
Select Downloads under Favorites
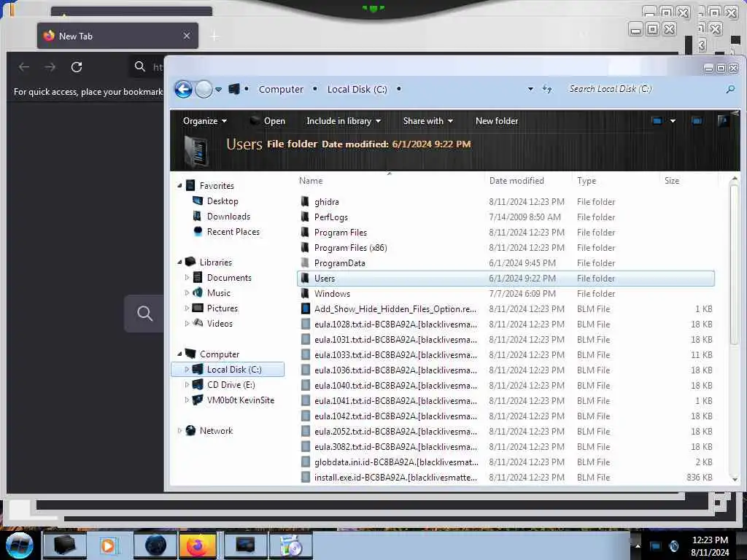pyautogui.click(x=228, y=216)
